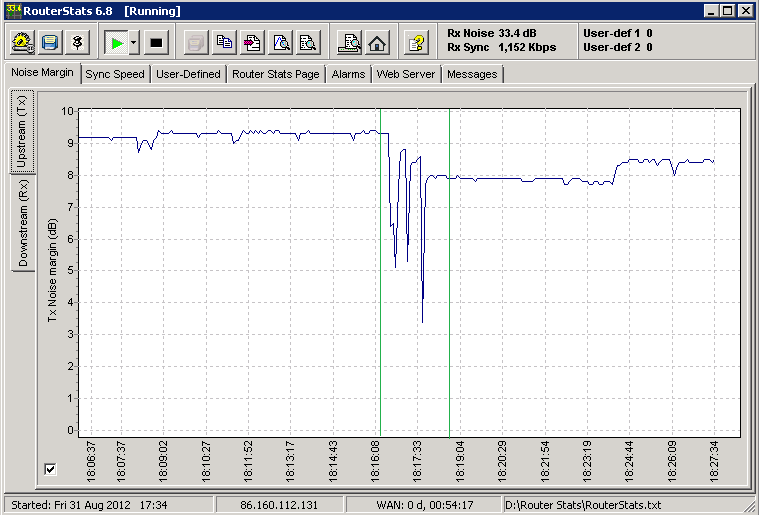
Task: Click the home toolbar icon
Action: coord(377,43)
